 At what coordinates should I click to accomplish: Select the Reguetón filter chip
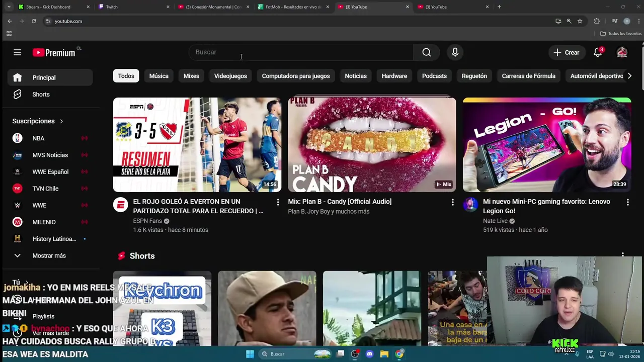(474, 76)
